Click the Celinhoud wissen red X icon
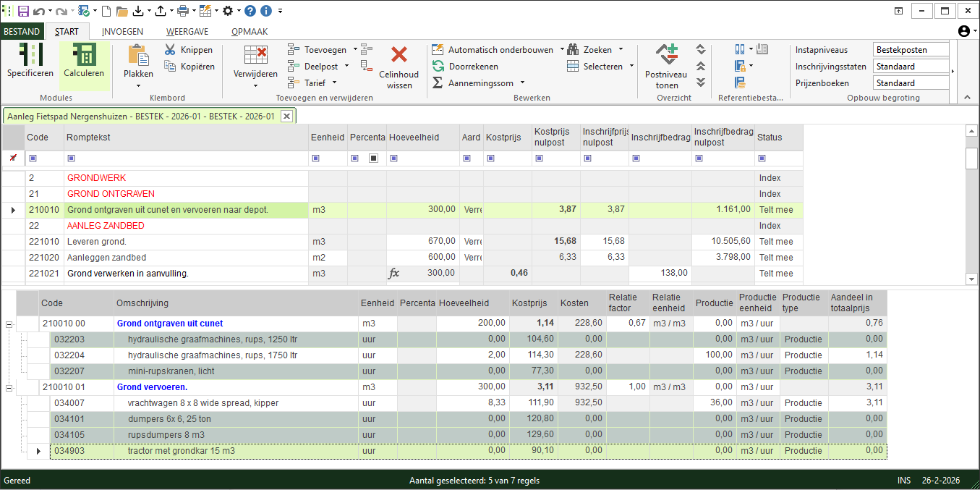Screen dimensions: 980x490 point(399,55)
